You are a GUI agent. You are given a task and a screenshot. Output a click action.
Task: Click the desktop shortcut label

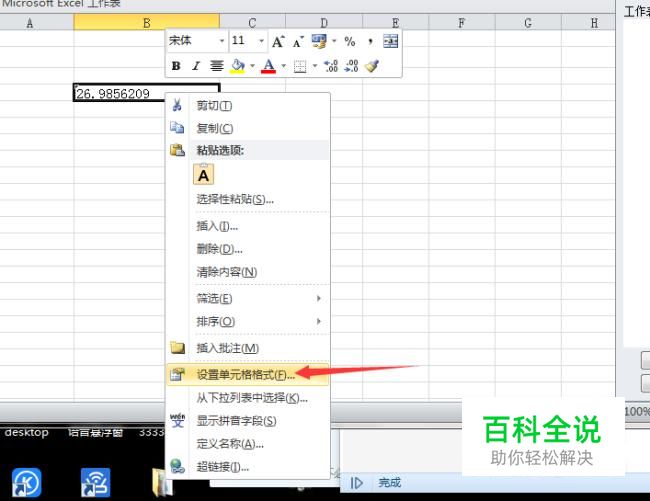27,432
